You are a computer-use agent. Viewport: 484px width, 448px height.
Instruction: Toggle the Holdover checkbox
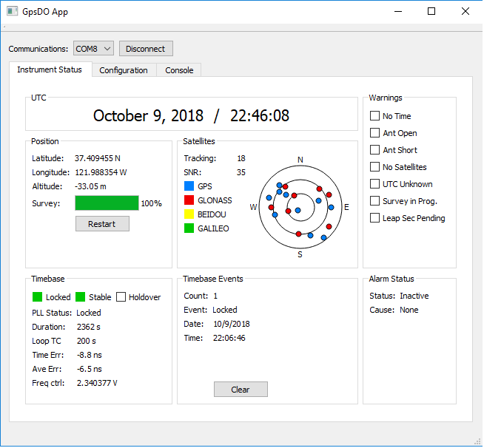click(x=121, y=297)
